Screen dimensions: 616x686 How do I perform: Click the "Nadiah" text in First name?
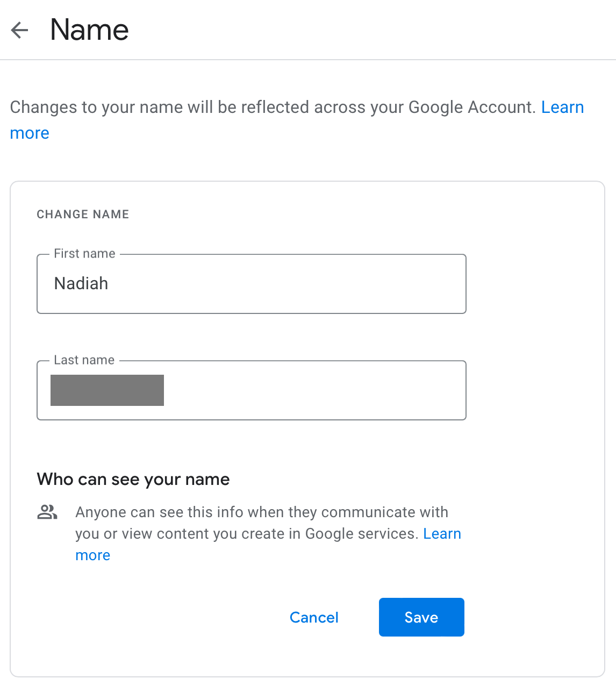[x=81, y=283]
